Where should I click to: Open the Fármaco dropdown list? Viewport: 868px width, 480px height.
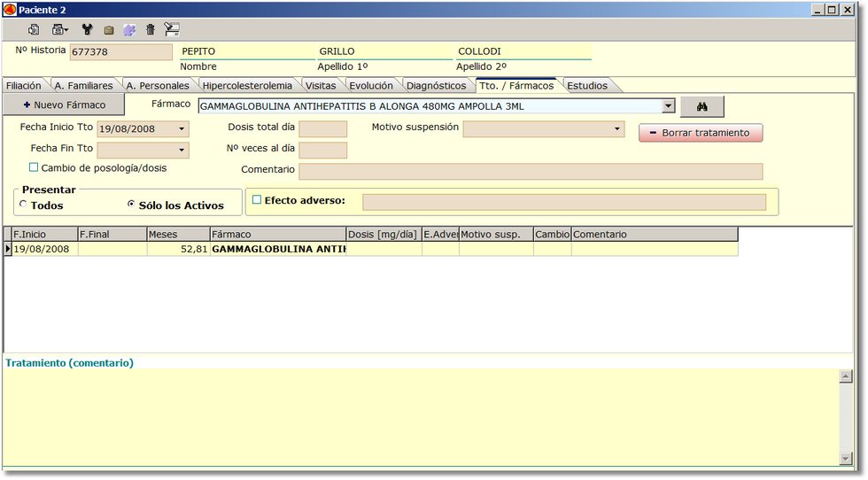coord(668,106)
